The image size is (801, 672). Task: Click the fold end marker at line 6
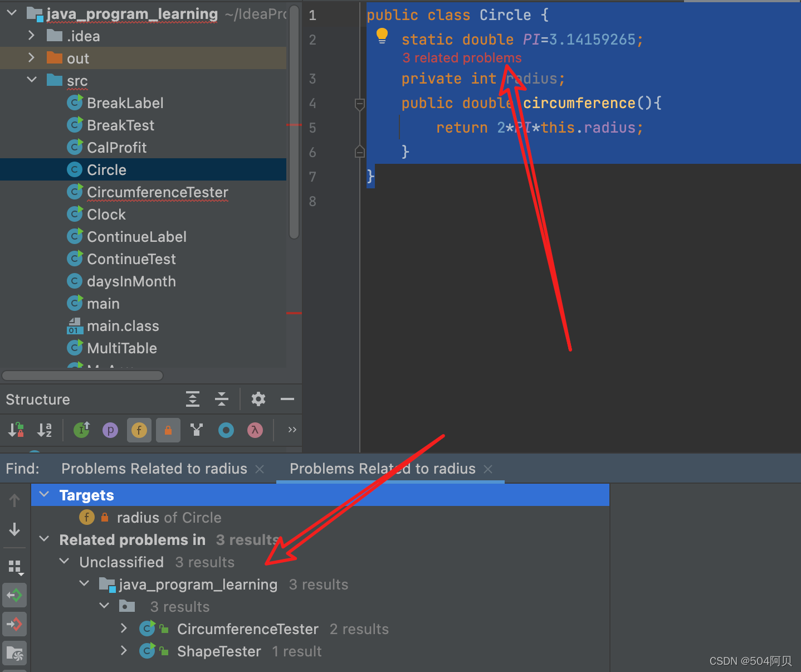[x=360, y=151]
